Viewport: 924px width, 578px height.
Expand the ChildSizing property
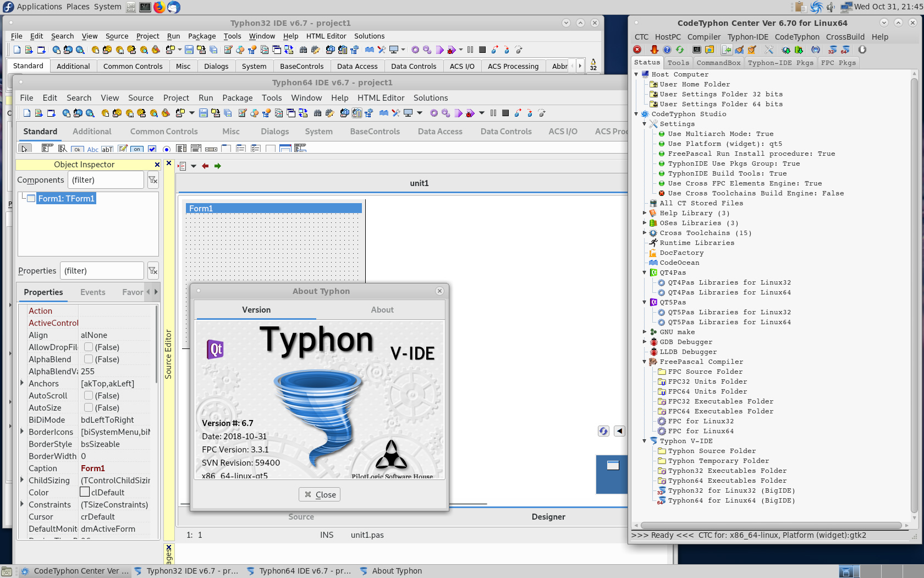[22, 480]
